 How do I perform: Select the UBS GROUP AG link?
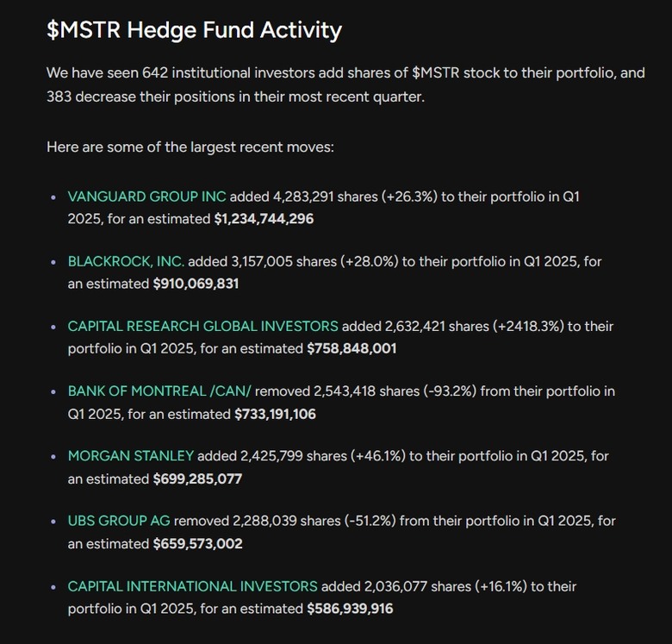119,521
